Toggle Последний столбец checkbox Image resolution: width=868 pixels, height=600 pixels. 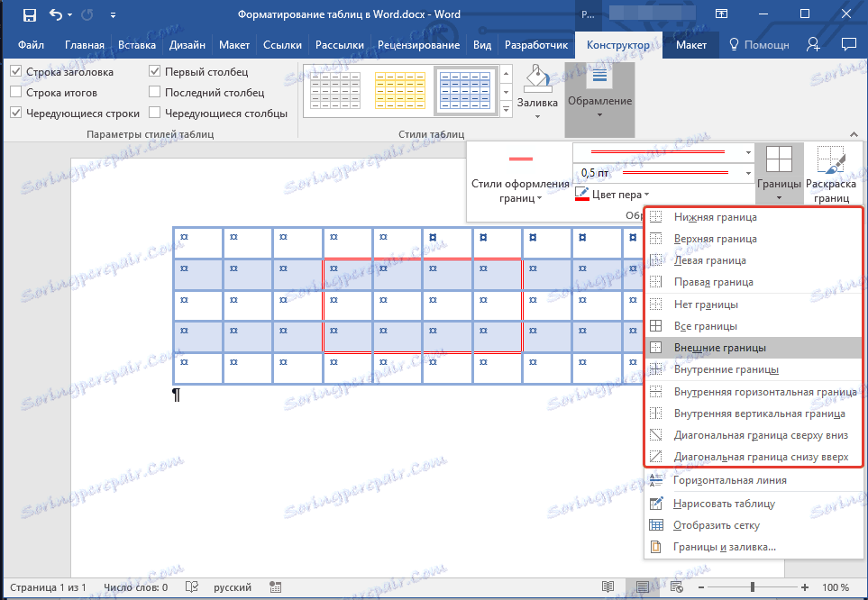154,92
